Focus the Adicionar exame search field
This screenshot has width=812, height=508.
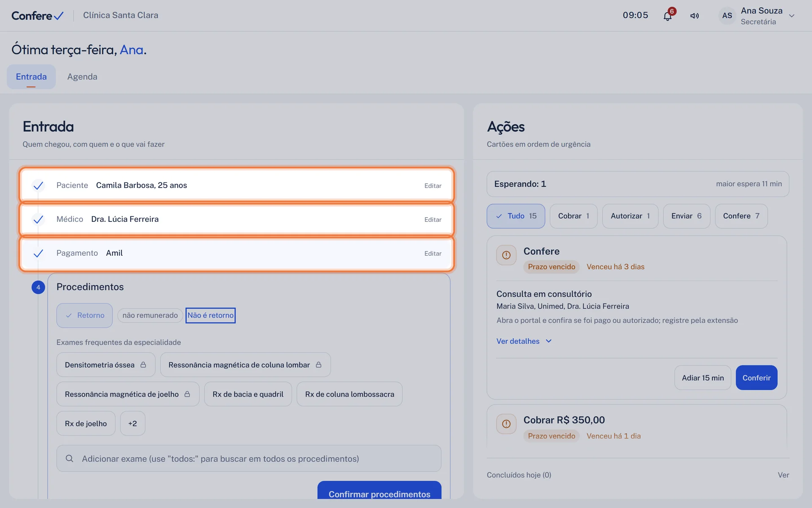(249, 458)
